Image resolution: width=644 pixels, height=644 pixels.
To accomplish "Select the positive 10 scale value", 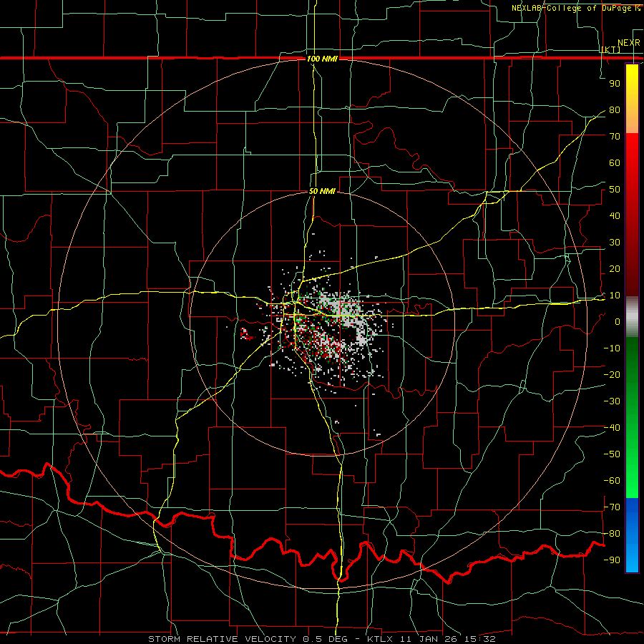I will (x=615, y=296).
